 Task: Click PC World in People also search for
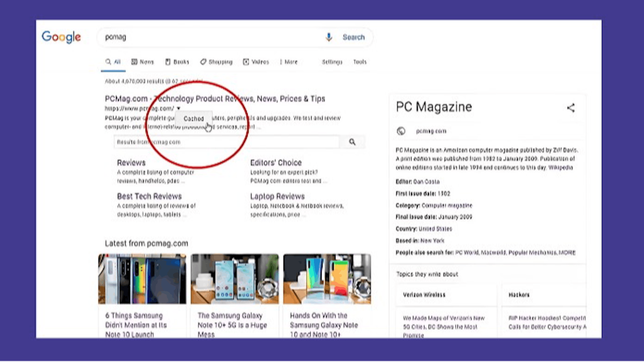coord(467,253)
